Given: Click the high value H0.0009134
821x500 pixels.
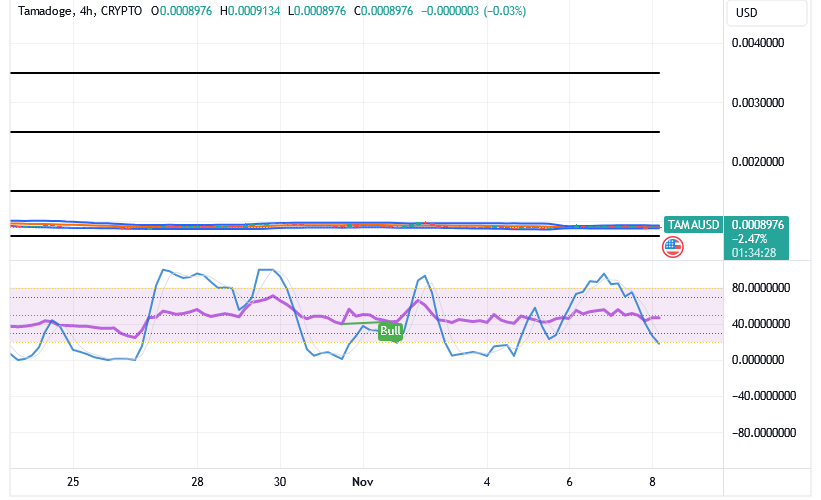Looking at the screenshot, I should (250, 11).
